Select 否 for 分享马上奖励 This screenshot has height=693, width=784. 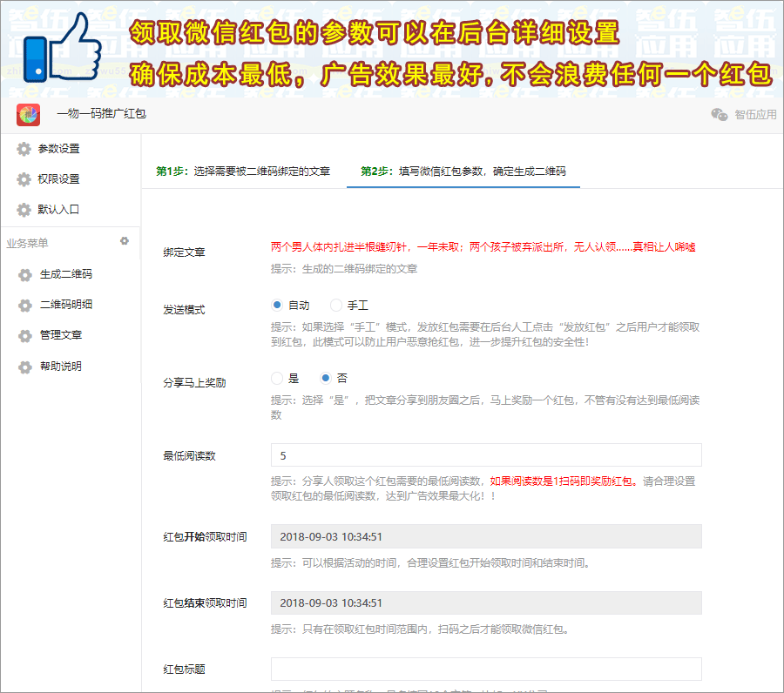326,378
